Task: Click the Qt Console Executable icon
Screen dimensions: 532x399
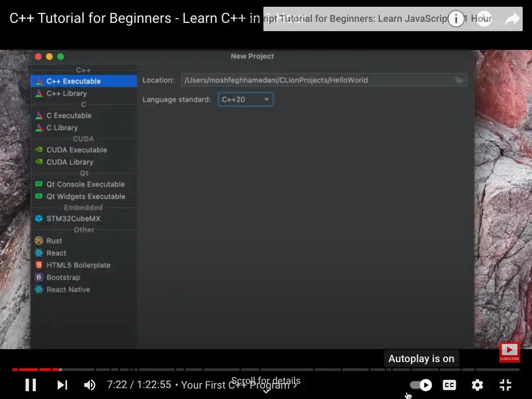Action: pos(39,184)
